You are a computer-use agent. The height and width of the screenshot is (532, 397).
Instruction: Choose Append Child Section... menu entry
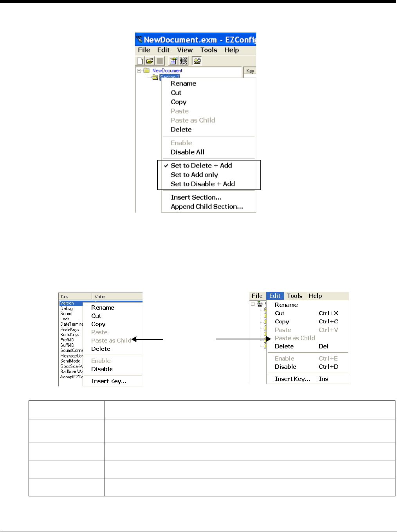click(209, 207)
